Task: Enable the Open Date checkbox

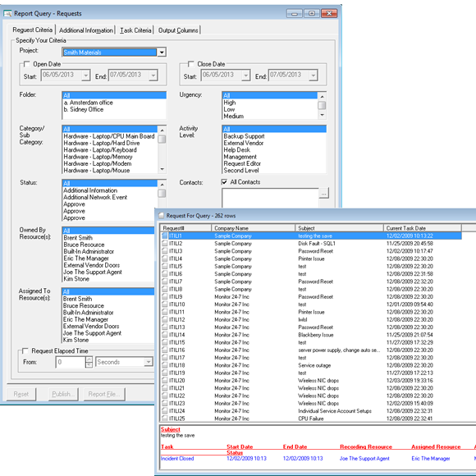Action: click(27, 64)
